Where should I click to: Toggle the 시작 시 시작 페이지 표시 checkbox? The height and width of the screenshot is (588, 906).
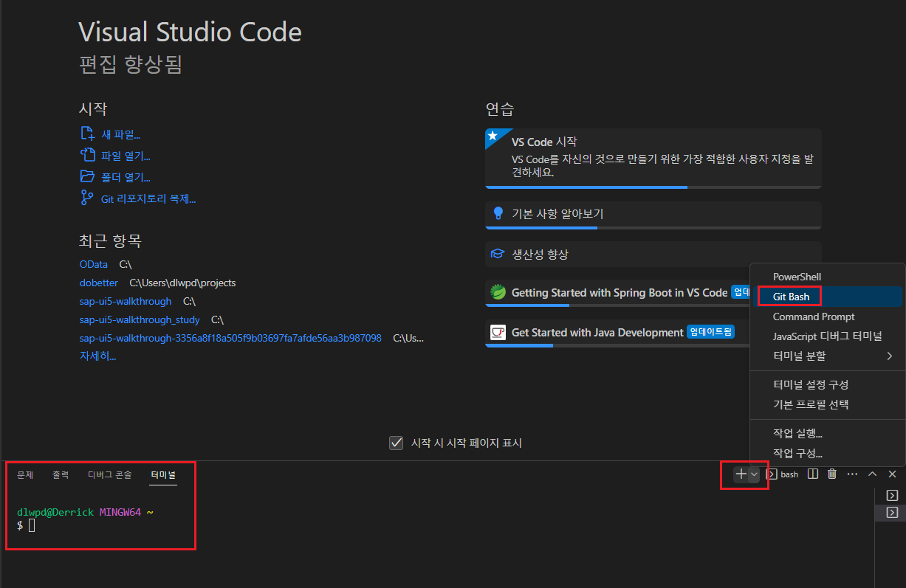coord(397,443)
